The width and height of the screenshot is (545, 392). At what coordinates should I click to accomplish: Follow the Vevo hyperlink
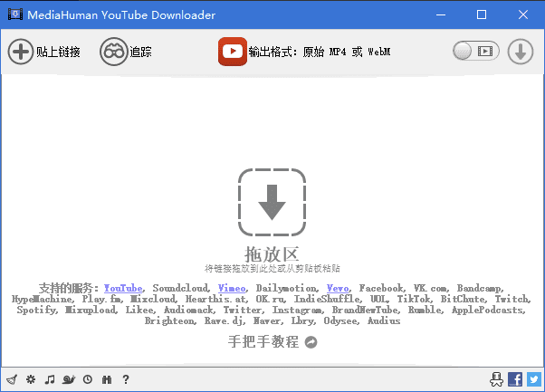(x=339, y=288)
